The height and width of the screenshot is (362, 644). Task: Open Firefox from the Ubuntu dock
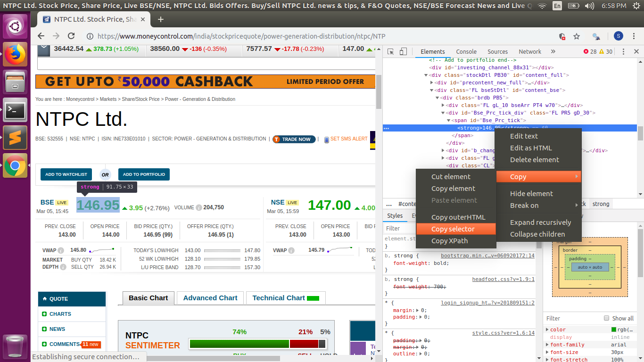coord(15,54)
